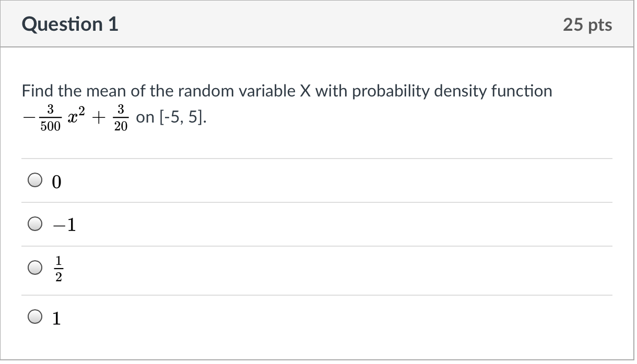Mark the 1/2 option's radio circle

tap(34, 268)
